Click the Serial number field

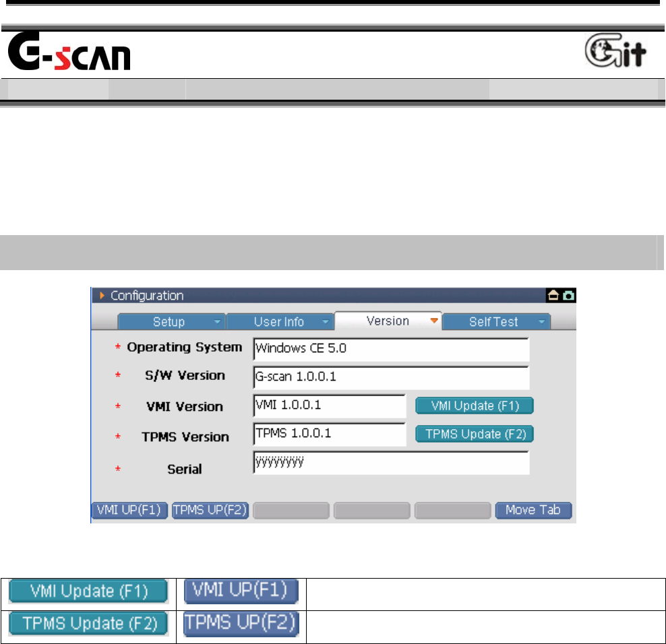point(391,463)
